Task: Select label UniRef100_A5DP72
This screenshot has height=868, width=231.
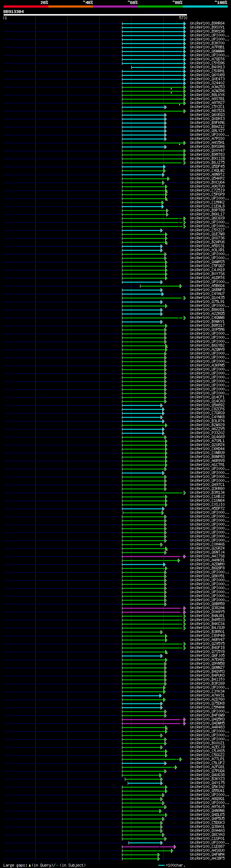Action: pyautogui.click(x=207, y=509)
